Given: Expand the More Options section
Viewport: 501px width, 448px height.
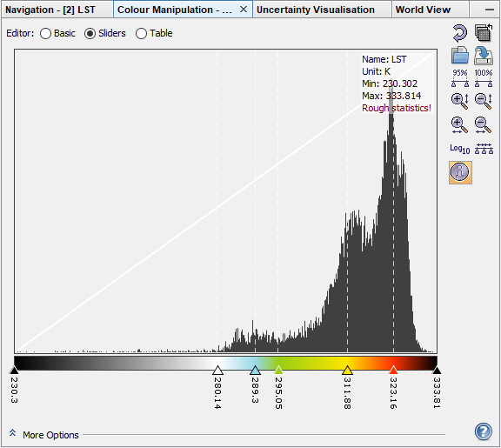Looking at the screenshot, I should click(44, 435).
